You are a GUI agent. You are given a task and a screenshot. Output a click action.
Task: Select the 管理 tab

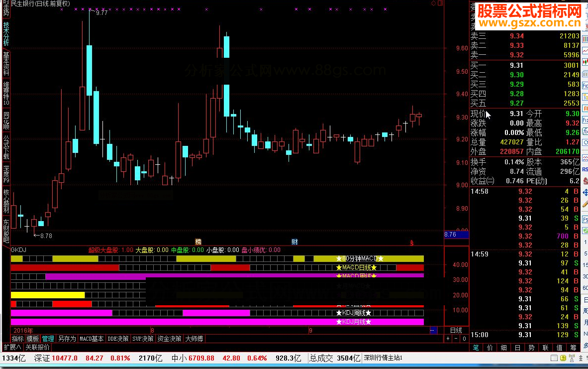(48, 339)
